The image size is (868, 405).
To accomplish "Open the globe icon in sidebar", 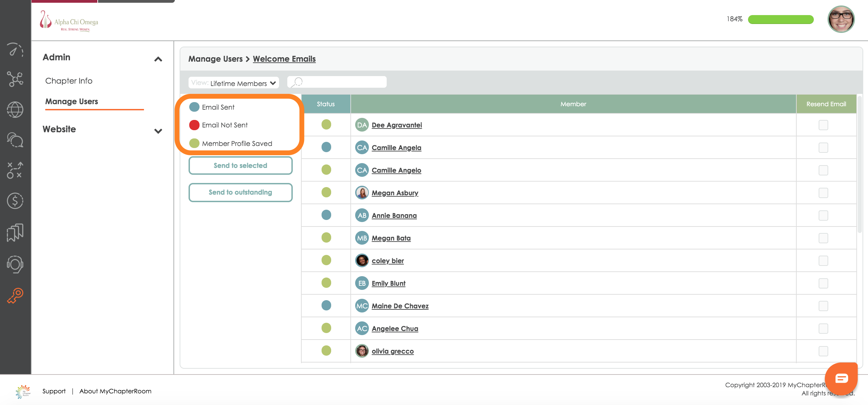I will pos(15,110).
